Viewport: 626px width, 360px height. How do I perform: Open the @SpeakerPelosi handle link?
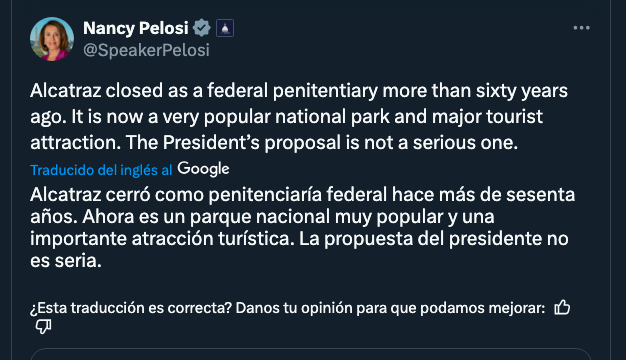click(146, 50)
